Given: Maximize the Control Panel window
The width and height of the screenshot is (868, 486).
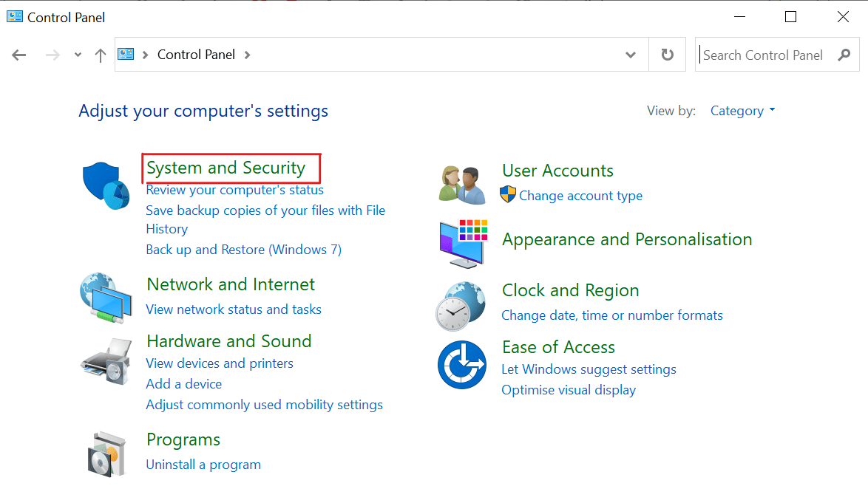Looking at the screenshot, I should click(791, 16).
